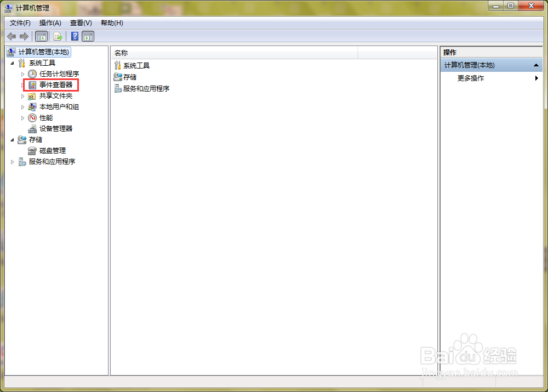The height and width of the screenshot is (392, 548).
Task: Click the 计算机管理(本地) root icon in tree
Action: (x=12, y=52)
